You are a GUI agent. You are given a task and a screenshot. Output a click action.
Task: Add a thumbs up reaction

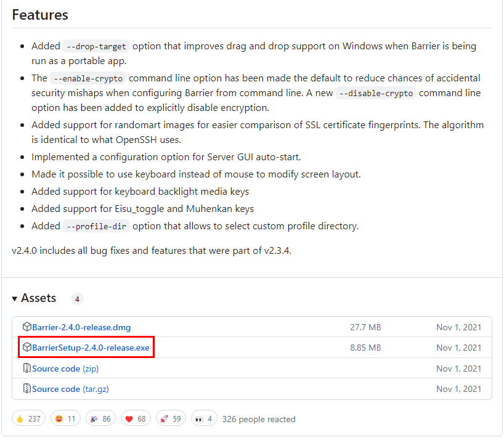pos(28,419)
